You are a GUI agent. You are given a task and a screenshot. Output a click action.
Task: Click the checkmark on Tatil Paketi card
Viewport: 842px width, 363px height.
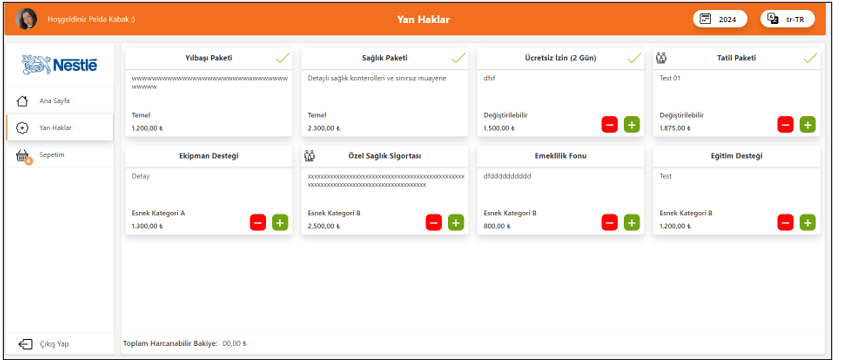coord(810,58)
